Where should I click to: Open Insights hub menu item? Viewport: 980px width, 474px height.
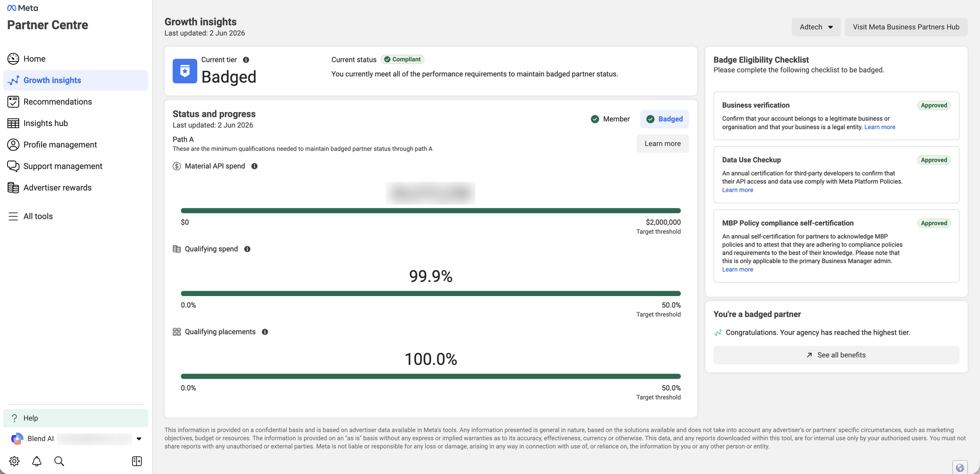76,123
